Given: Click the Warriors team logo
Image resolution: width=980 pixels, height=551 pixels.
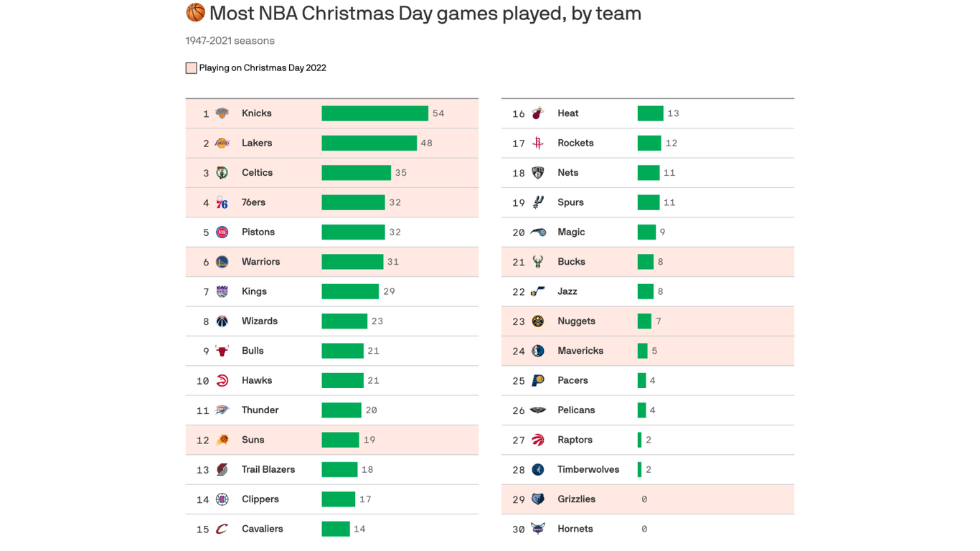Looking at the screenshot, I should tap(222, 262).
